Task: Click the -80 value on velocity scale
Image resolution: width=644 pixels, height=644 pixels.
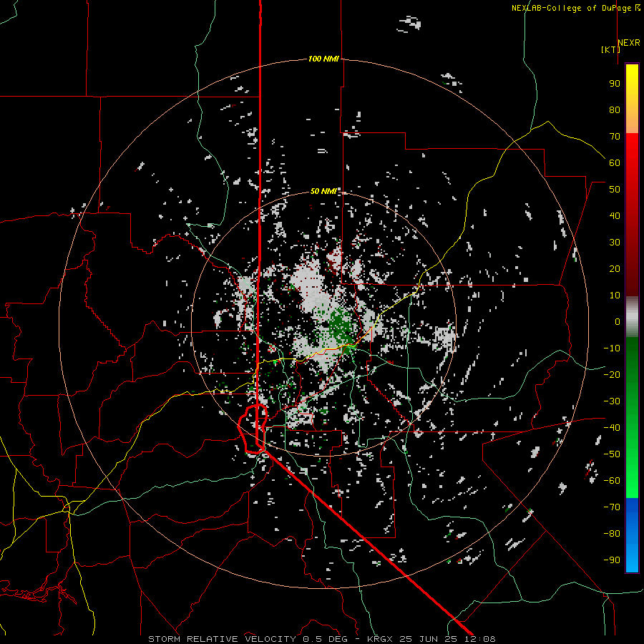Action: (612, 534)
